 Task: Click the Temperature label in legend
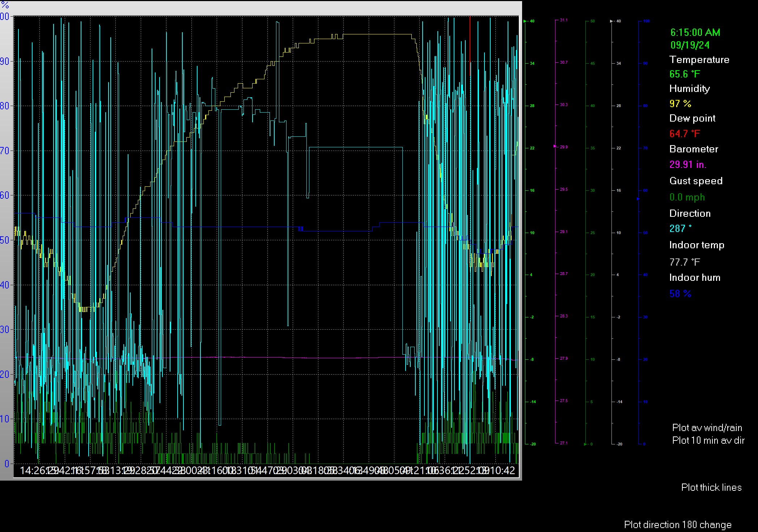tap(699, 60)
